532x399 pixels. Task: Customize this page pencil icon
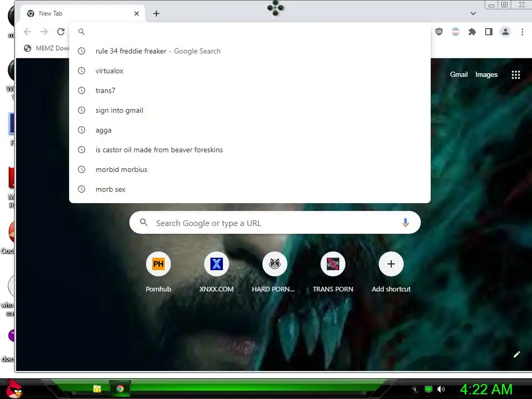(x=516, y=354)
